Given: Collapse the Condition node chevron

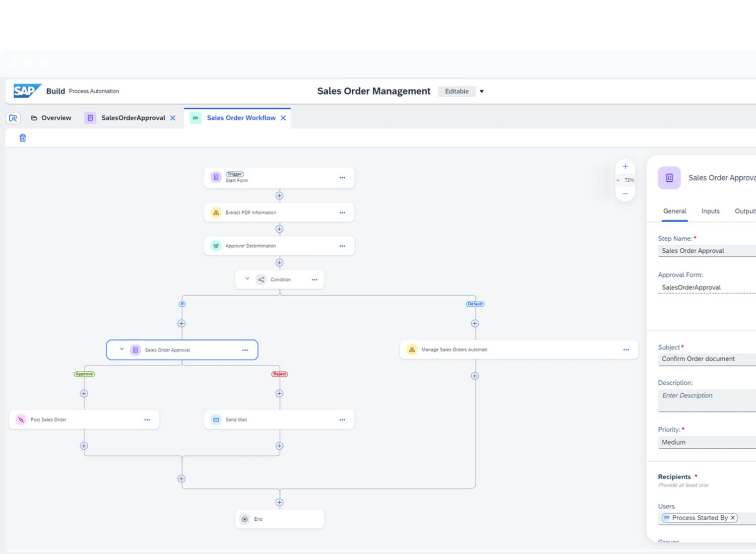Looking at the screenshot, I should (247, 279).
